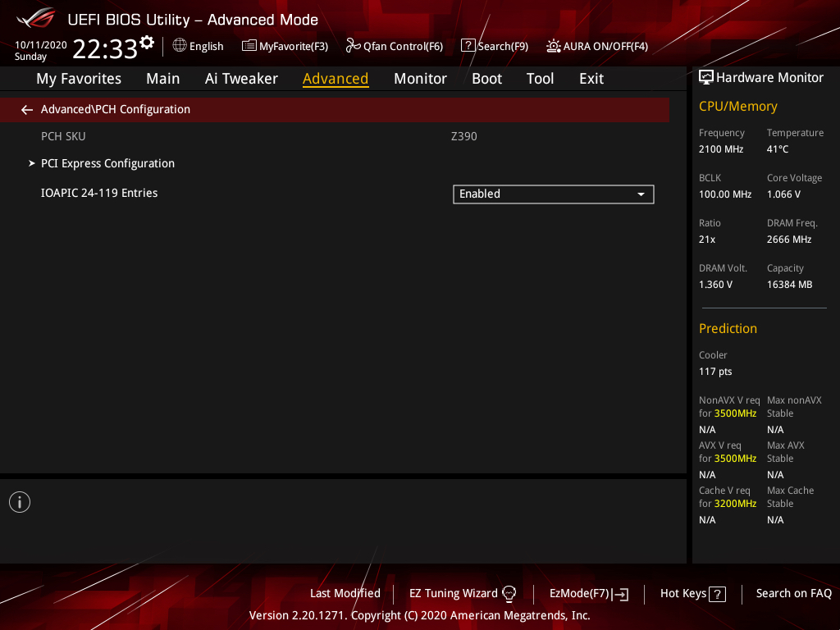Click the 10/11/2020 date
This screenshot has height=630, width=840.
pos(41,45)
